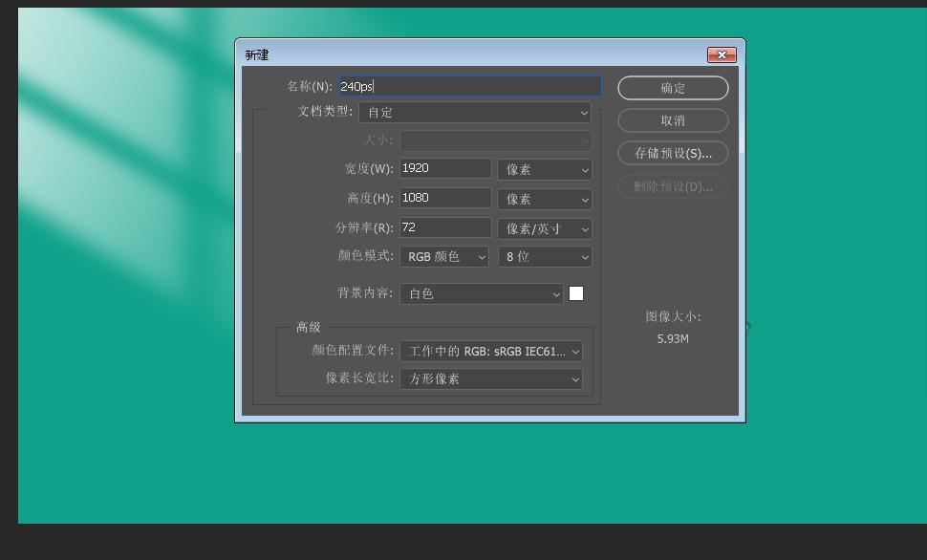Viewport: 927px width, 560px height.
Task: Open the 像素/英寸 resolution unit dropdown
Action: 545,229
